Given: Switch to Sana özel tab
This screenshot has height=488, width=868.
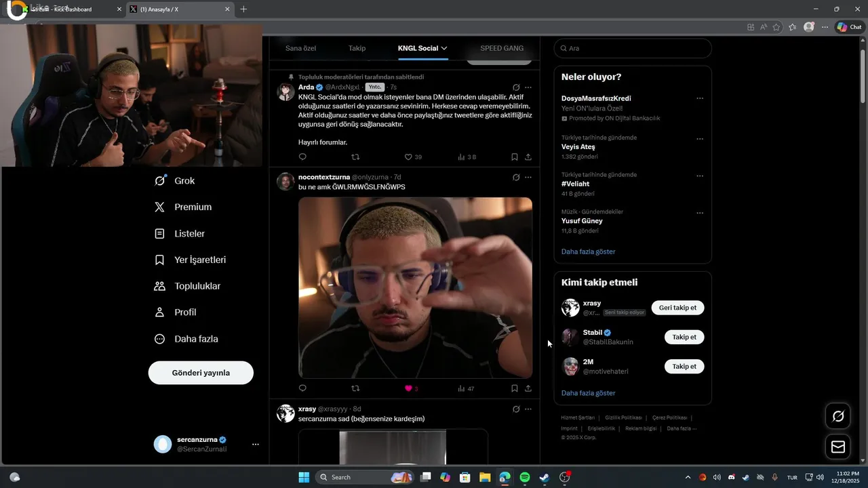Looking at the screenshot, I should (300, 48).
